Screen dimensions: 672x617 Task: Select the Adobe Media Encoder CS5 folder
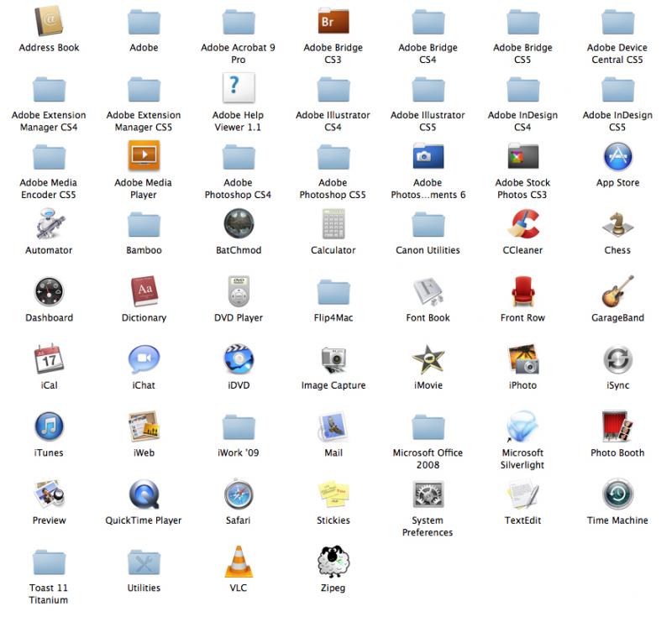point(49,157)
